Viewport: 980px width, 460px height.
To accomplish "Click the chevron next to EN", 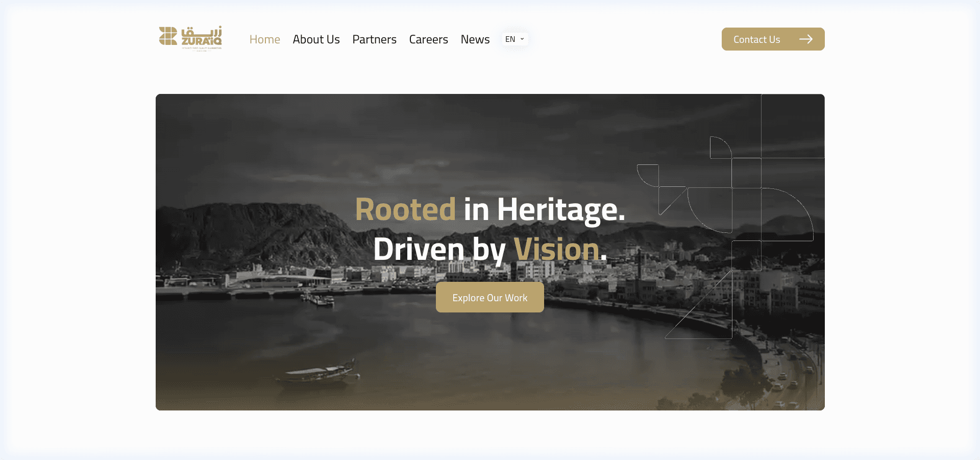I will coord(521,39).
